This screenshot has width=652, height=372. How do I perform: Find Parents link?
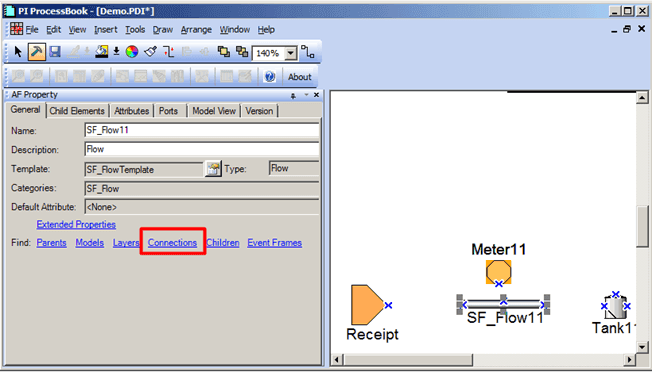coord(52,243)
